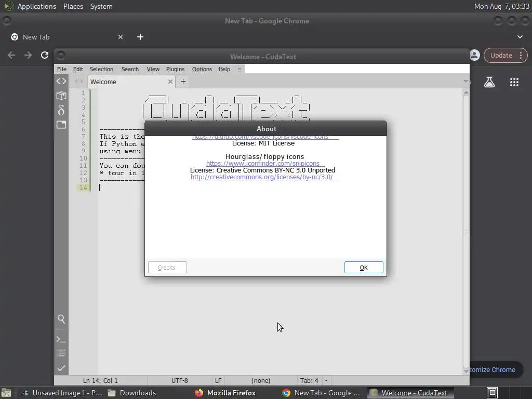The width and height of the screenshot is (532, 399).
Task: Open Chrome Labs flask icon
Action: coord(489,82)
